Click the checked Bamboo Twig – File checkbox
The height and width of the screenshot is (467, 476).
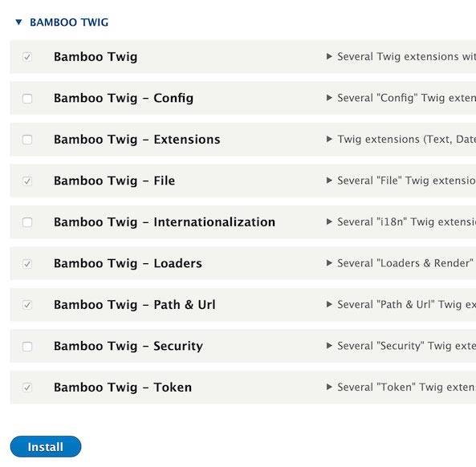(x=27, y=181)
